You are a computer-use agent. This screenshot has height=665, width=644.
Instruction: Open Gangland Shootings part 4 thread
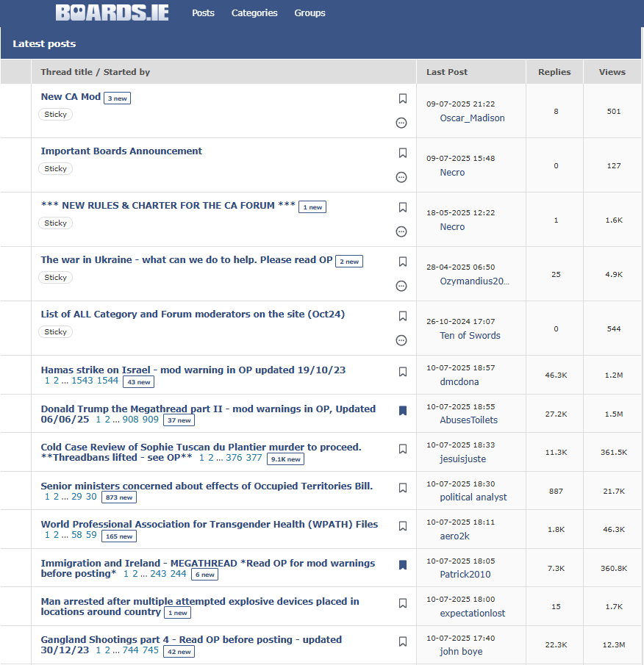(x=191, y=639)
